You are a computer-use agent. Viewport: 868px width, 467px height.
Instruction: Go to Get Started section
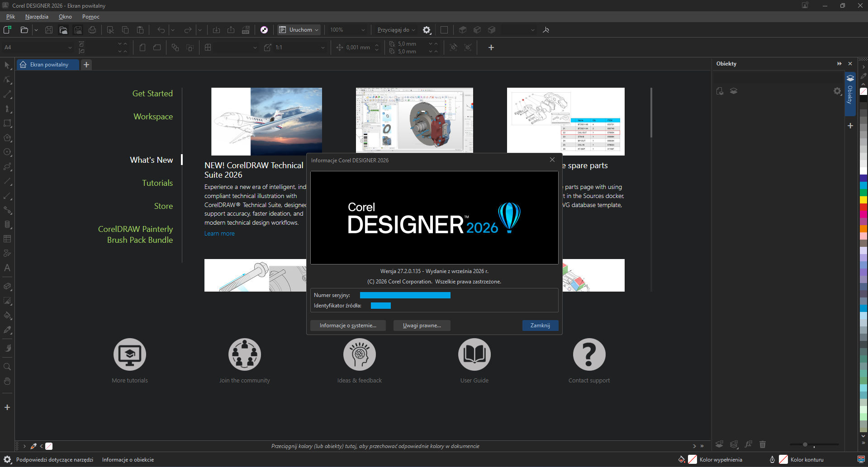tap(152, 94)
